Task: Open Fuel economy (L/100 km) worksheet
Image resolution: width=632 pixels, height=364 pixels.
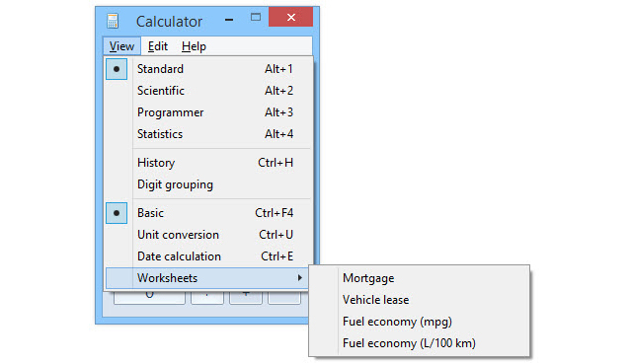Action: point(419,343)
